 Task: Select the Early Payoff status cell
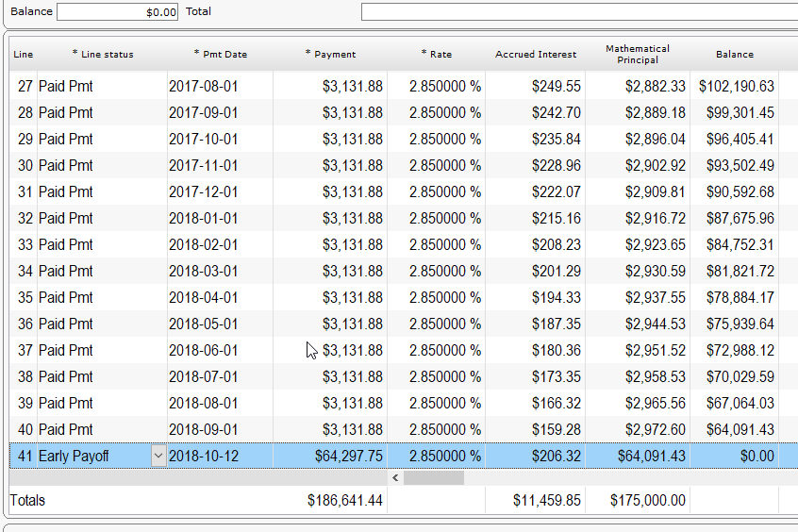pos(94,456)
